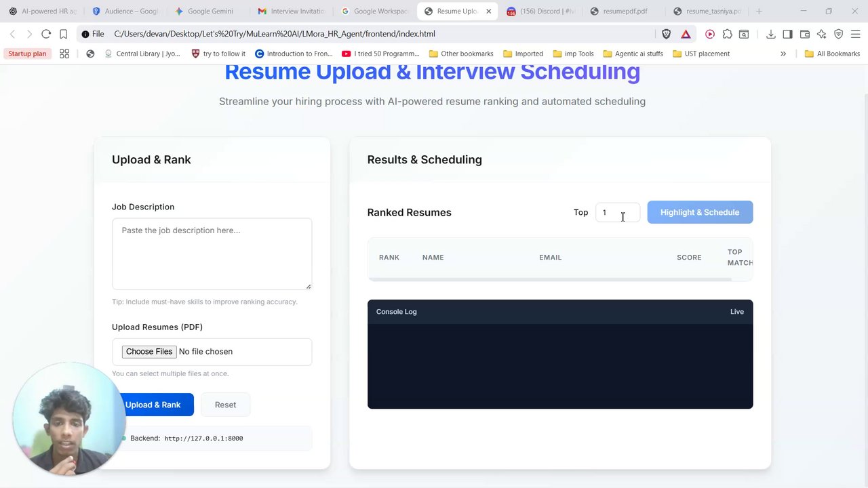Bookmark this page with the bookmark icon

(63, 34)
